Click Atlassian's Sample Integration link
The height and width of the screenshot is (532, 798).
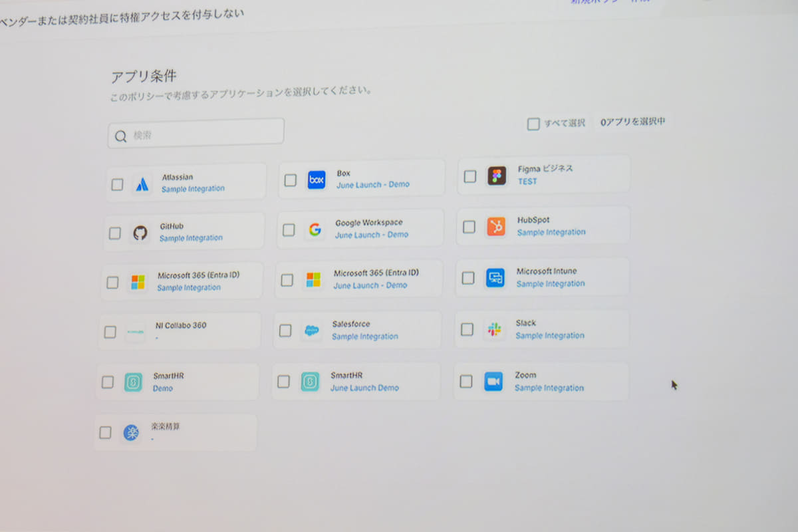(x=193, y=189)
